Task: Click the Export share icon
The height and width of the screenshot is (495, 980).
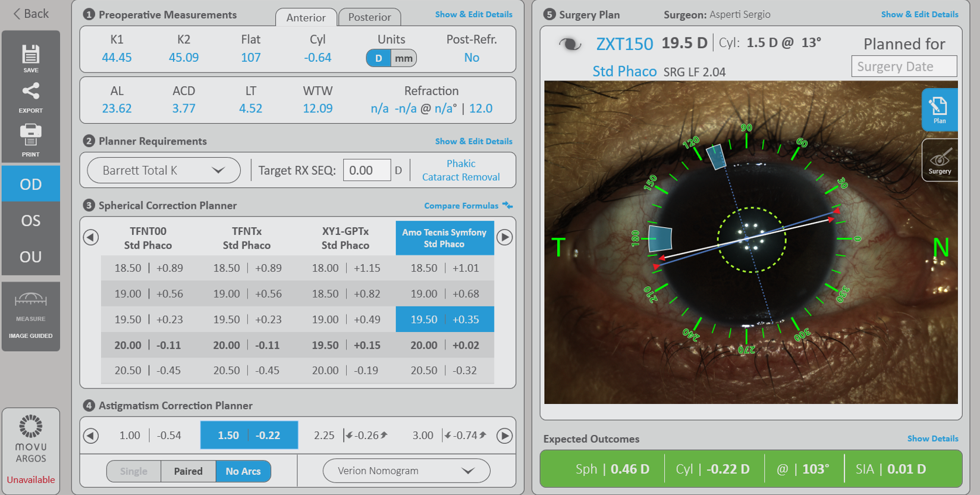Action: coord(31,97)
